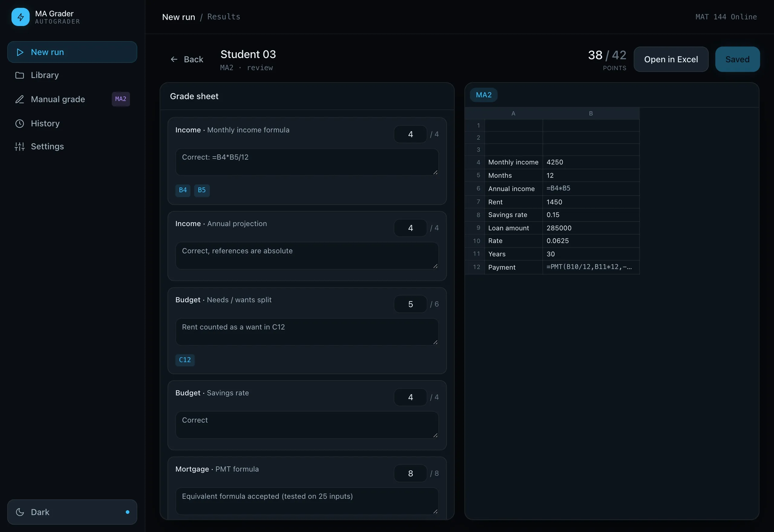Edit the Needs / wants split score field
This screenshot has width=774, height=532.
[x=410, y=304]
